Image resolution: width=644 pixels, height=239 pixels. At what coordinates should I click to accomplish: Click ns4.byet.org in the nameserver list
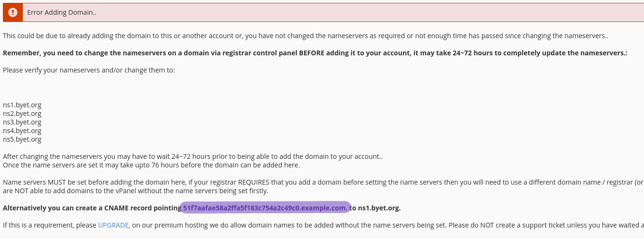click(22, 131)
